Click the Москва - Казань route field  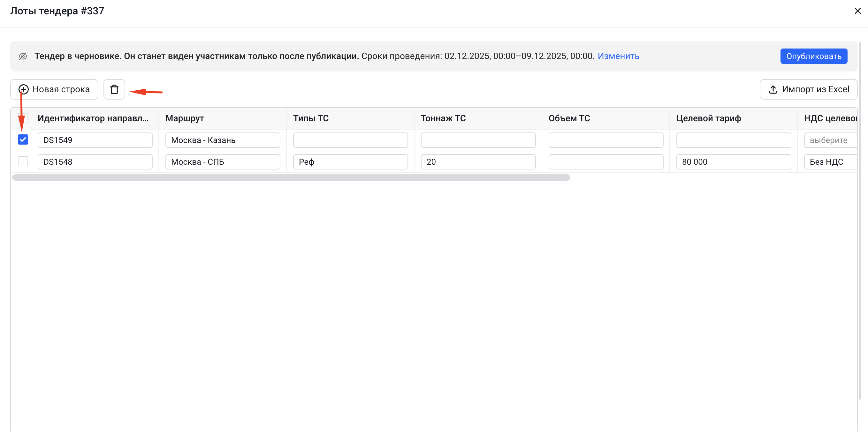coord(222,140)
